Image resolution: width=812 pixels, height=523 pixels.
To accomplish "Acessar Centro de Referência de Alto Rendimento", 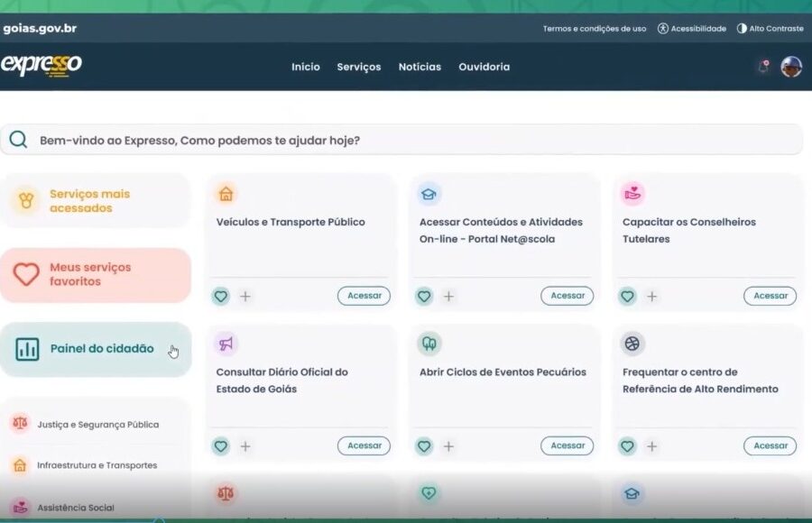I will [770, 445].
